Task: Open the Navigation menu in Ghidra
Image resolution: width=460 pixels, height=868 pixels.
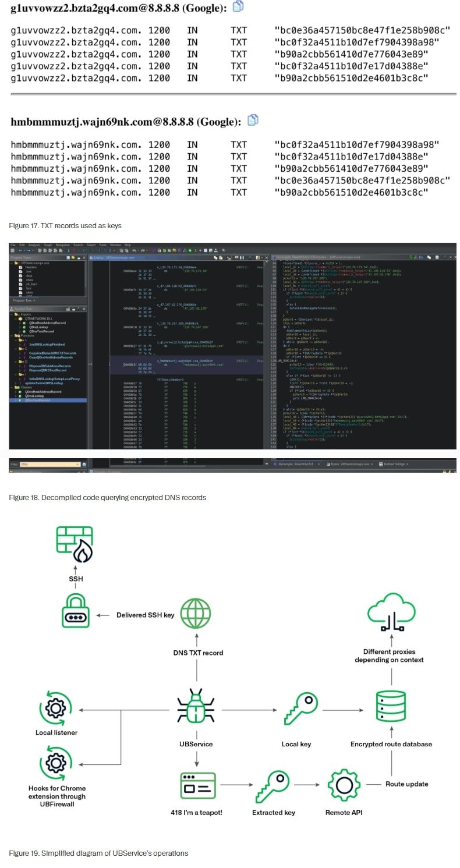Action: coord(62,245)
